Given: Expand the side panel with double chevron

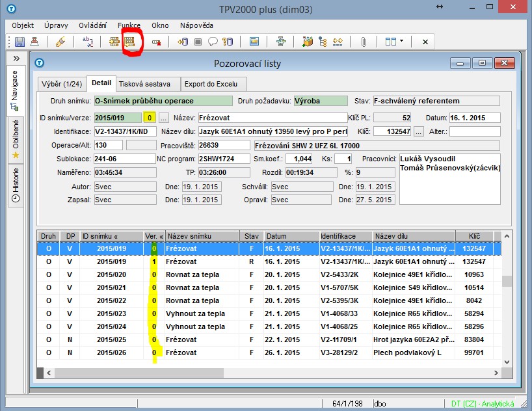Looking at the screenshot, I should tap(16, 59).
